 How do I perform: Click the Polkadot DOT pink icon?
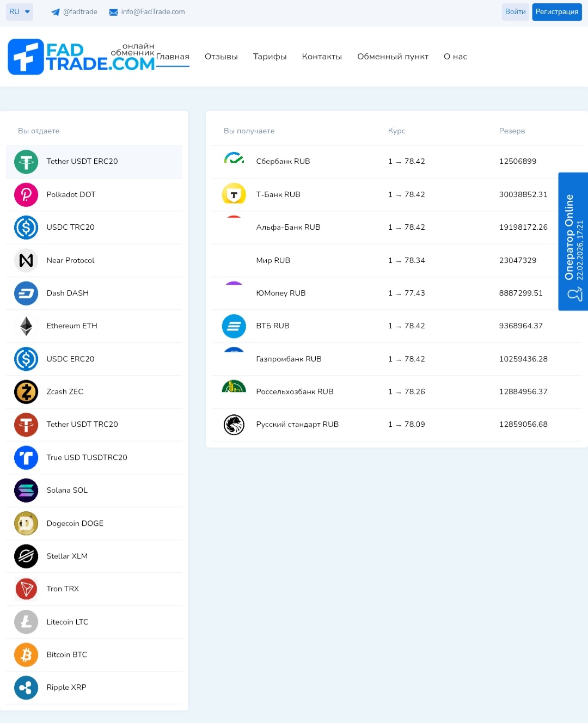pyautogui.click(x=26, y=194)
